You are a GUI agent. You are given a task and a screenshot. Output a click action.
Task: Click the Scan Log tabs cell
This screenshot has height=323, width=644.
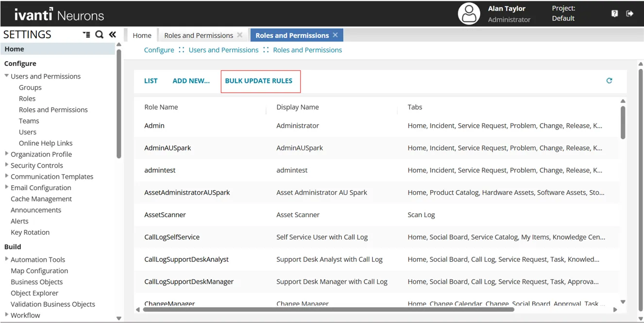click(x=421, y=215)
